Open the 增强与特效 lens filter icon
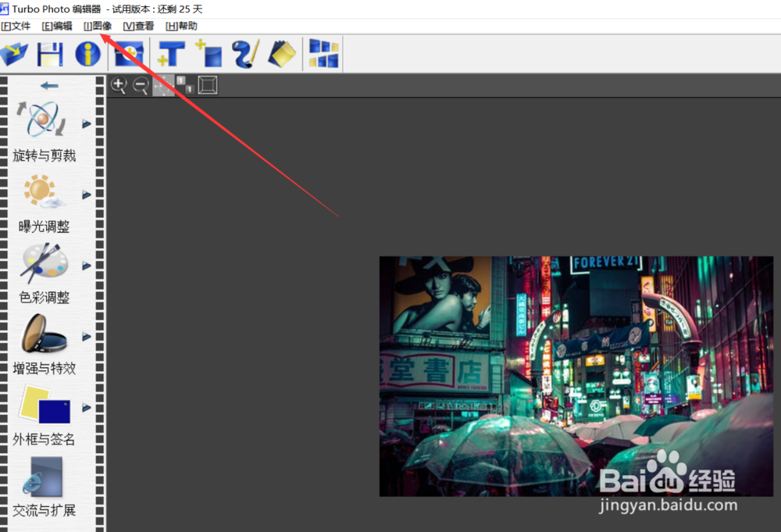The image size is (781, 532). tap(43, 334)
